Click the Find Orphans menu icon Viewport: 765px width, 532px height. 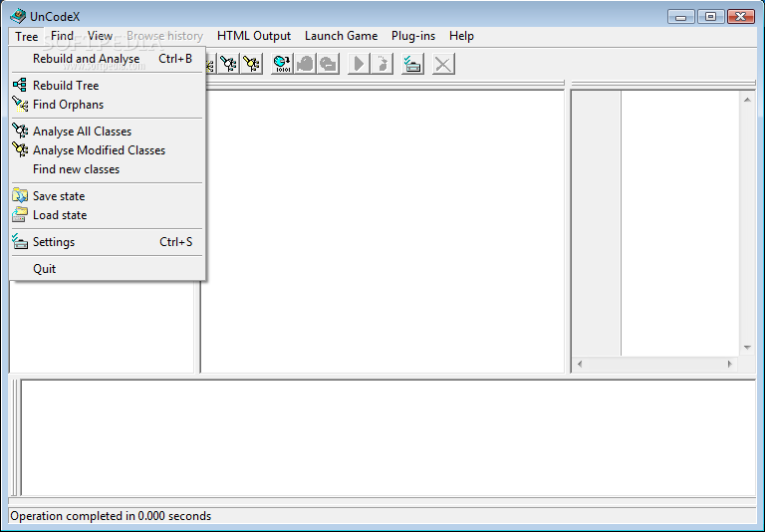point(20,104)
